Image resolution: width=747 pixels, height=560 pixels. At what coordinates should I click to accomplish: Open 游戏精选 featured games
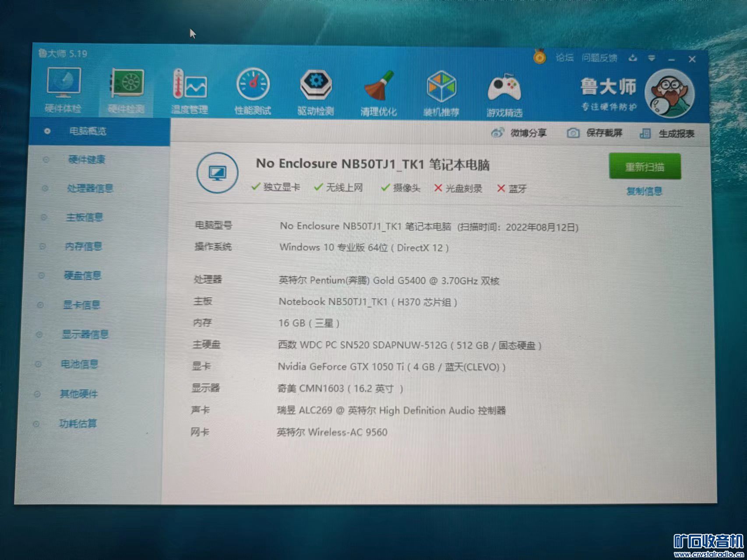click(504, 95)
